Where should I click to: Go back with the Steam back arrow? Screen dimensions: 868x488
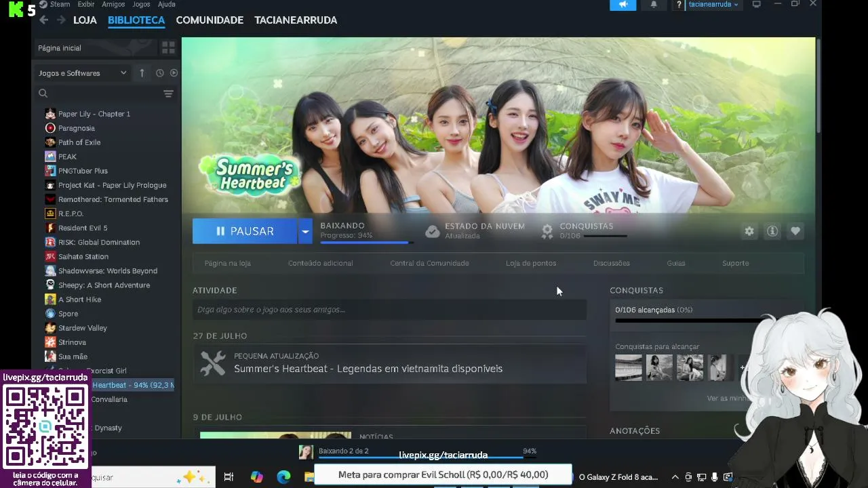tap(44, 20)
